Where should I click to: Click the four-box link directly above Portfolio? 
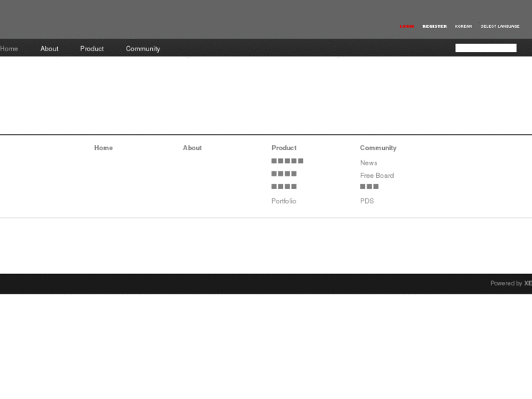pos(284,187)
